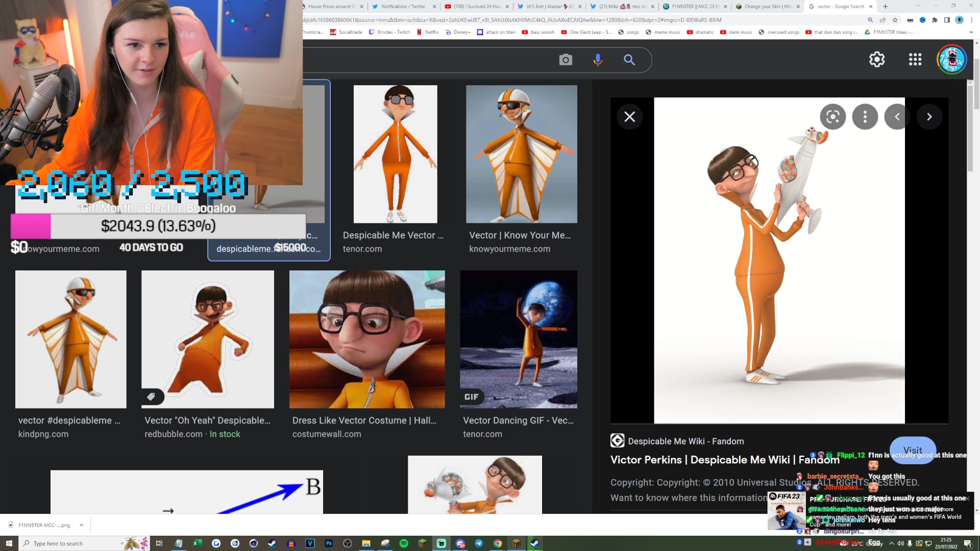The image size is (980, 551).
Task: Show hidden system tray icons
Action: 892,543
